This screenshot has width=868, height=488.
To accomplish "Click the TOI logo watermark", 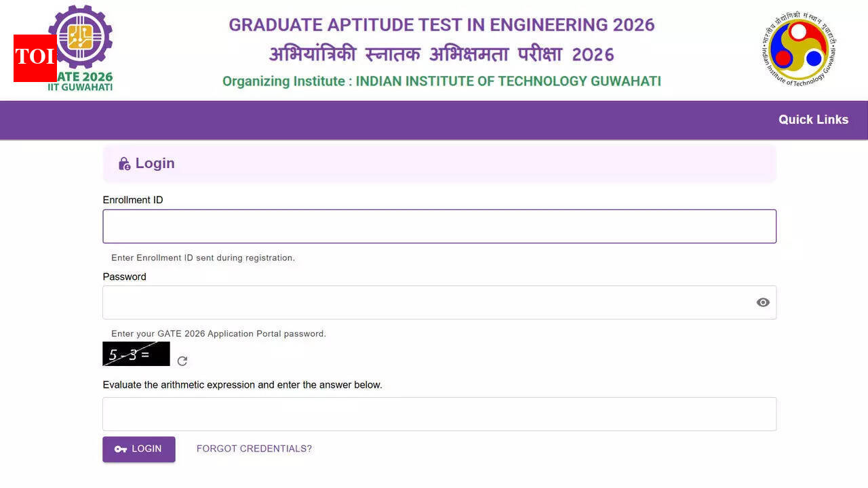I will click(35, 58).
